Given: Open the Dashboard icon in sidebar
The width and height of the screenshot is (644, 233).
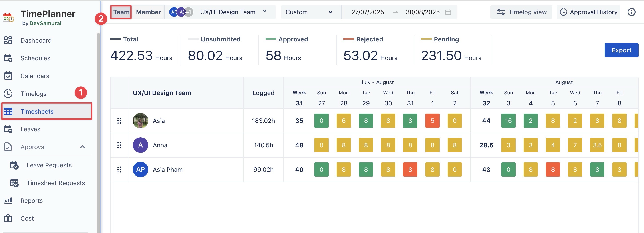Looking at the screenshot, I should (x=8, y=40).
